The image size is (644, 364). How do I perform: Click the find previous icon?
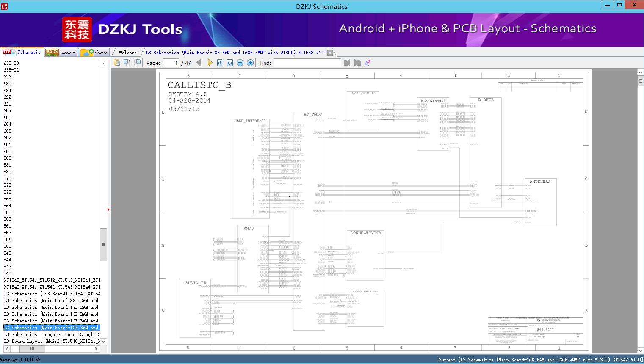[347, 63]
